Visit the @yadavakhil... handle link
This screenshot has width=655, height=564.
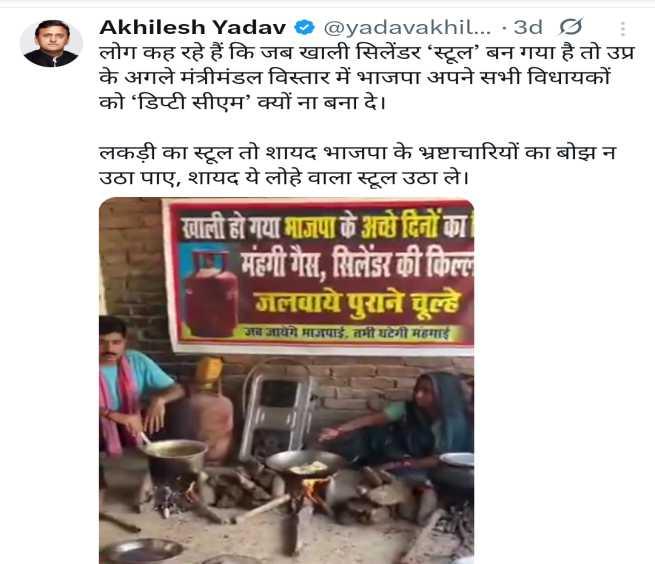(407, 28)
